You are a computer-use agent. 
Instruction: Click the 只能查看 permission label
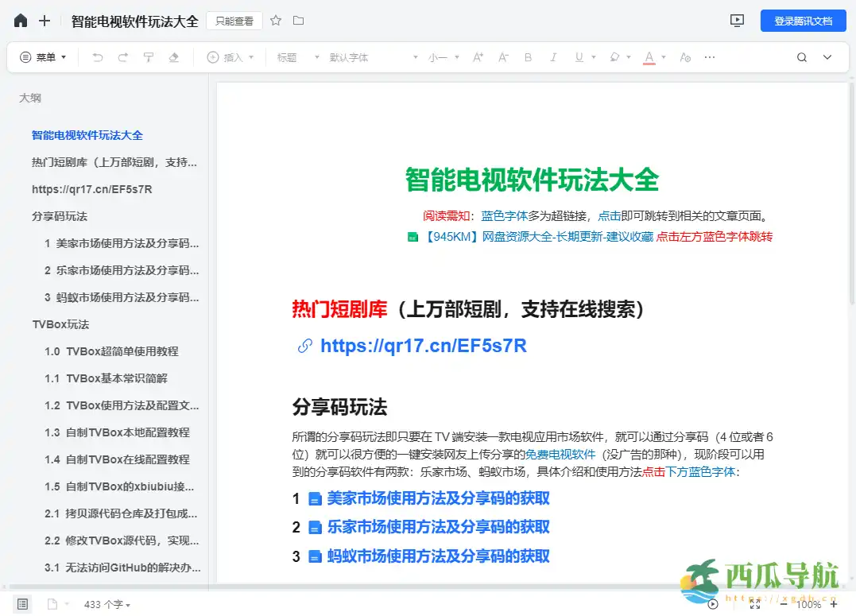(x=234, y=21)
